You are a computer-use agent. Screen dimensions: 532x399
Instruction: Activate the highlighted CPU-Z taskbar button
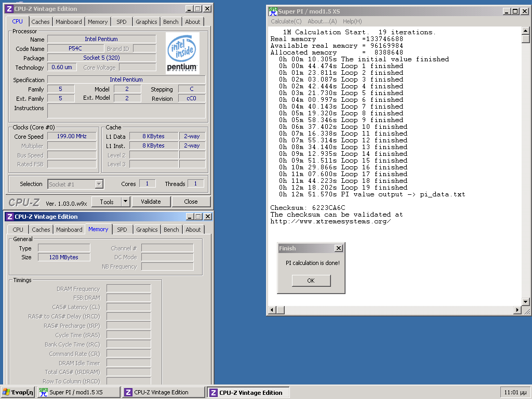click(x=248, y=392)
